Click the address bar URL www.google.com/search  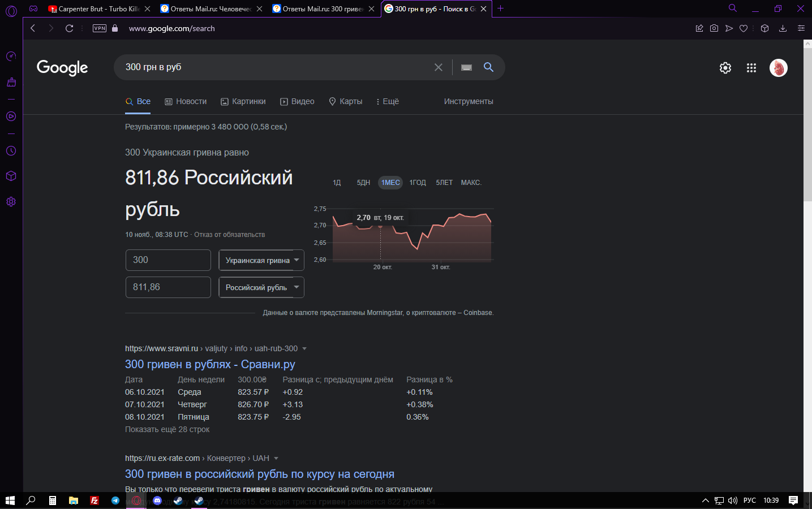click(172, 28)
